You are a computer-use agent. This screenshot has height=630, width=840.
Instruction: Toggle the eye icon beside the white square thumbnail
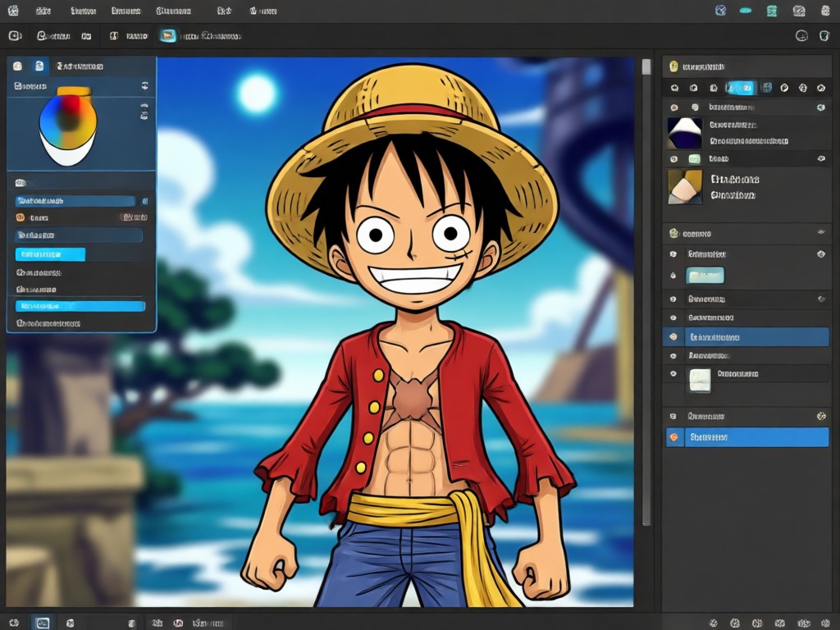(673, 374)
